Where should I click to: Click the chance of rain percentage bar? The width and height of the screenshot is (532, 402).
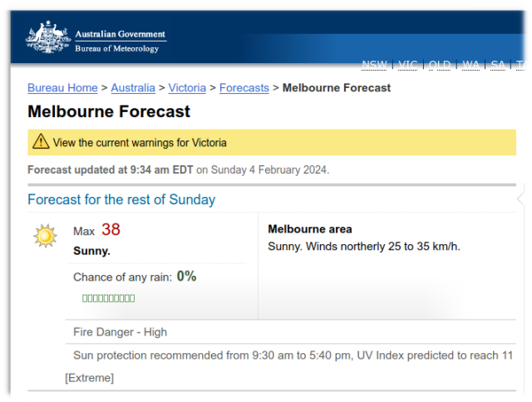click(108, 297)
